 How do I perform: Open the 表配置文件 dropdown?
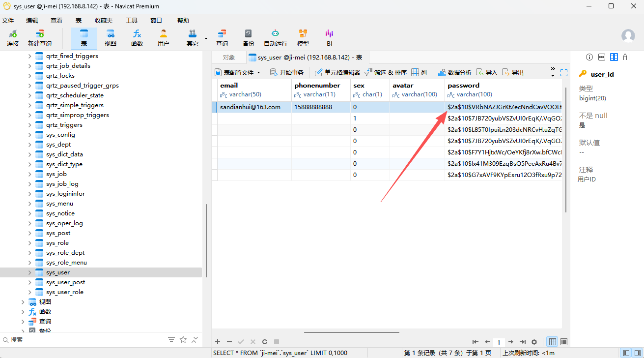point(237,72)
